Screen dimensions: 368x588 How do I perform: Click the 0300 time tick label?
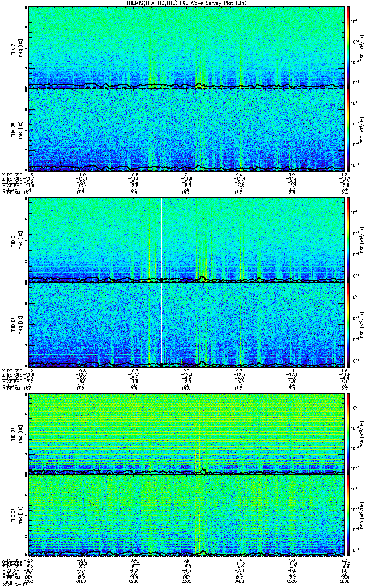click(187, 581)
